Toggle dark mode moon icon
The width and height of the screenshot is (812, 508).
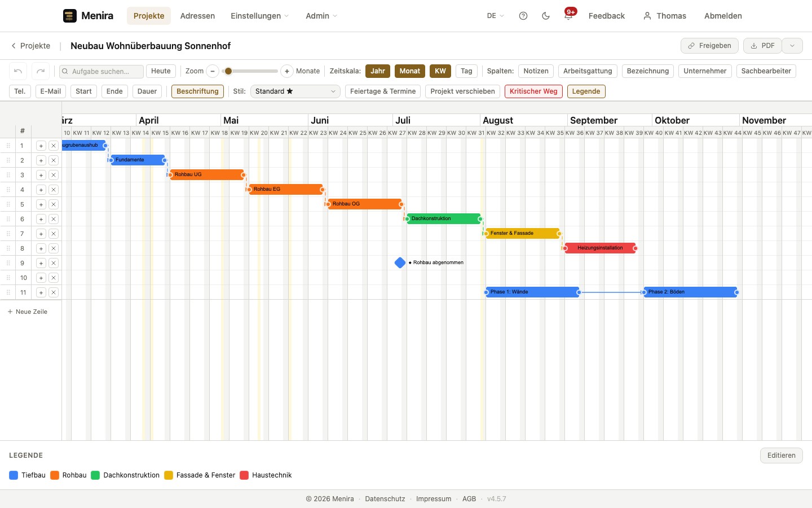546,16
